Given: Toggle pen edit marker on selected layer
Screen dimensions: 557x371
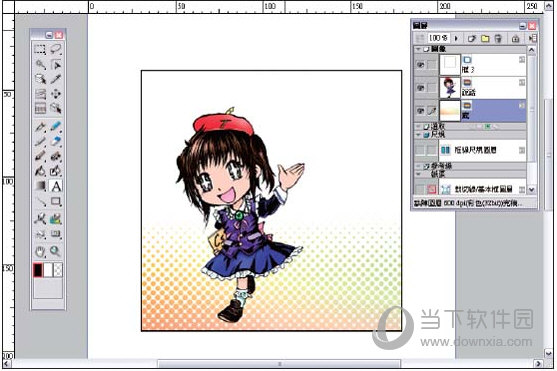Looking at the screenshot, I should [432, 111].
